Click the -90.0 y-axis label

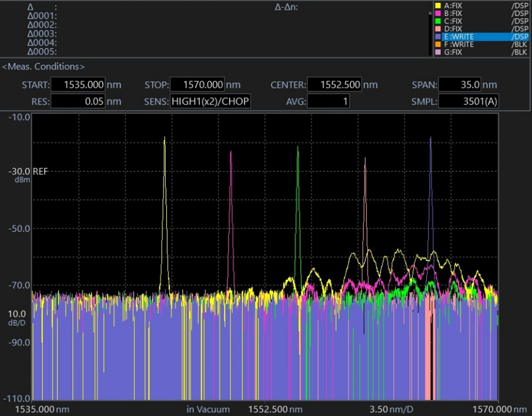click(19, 342)
